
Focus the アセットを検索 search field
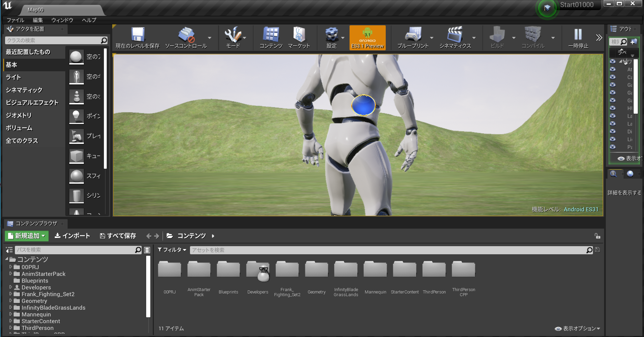pos(391,250)
